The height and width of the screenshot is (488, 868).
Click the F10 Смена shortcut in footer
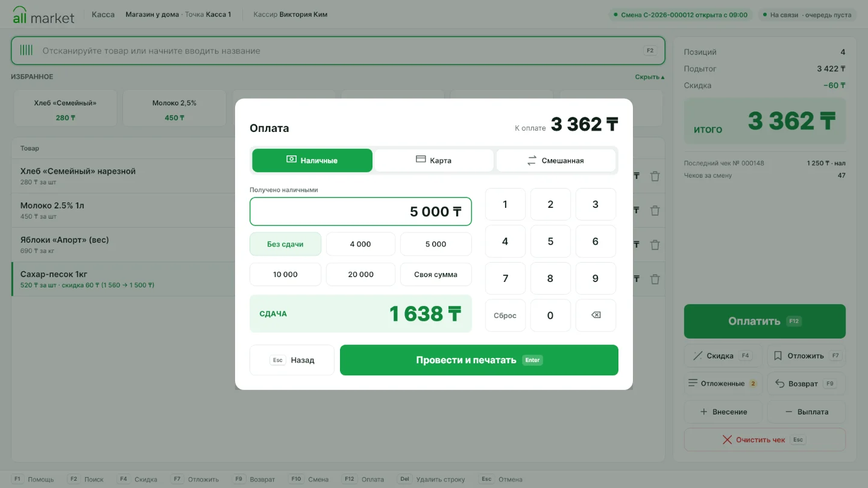point(309,480)
